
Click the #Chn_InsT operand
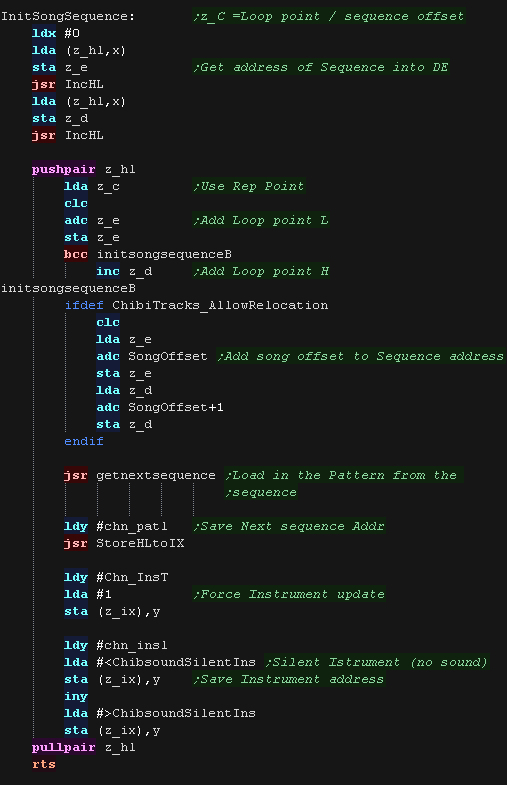click(x=132, y=577)
